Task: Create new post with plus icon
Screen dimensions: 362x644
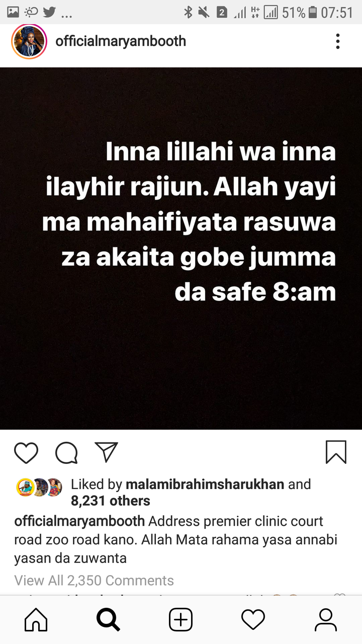Action: pyautogui.click(x=180, y=619)
